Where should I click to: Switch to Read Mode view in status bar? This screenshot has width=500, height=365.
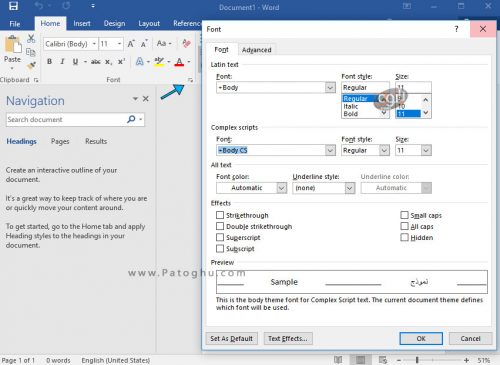click(x=338, y=360)
